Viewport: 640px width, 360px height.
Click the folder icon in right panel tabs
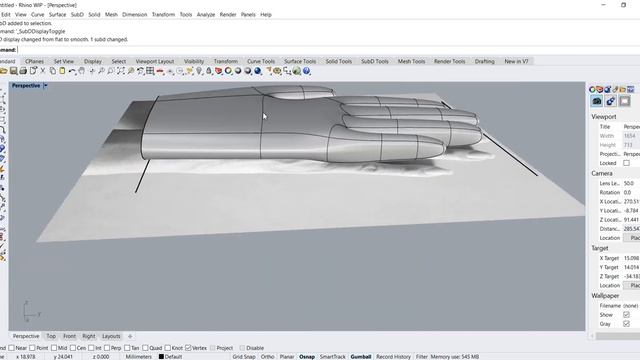click(x=622, y=89)
